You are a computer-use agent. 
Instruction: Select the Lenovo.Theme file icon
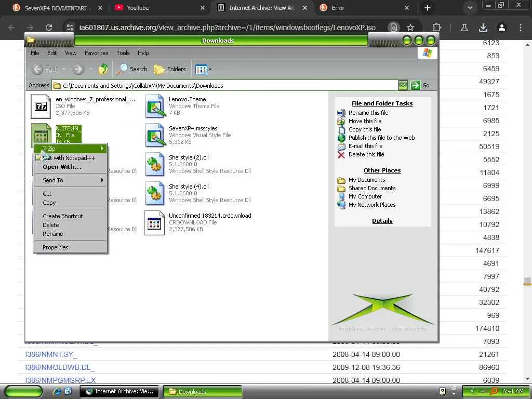coord(155,107)
